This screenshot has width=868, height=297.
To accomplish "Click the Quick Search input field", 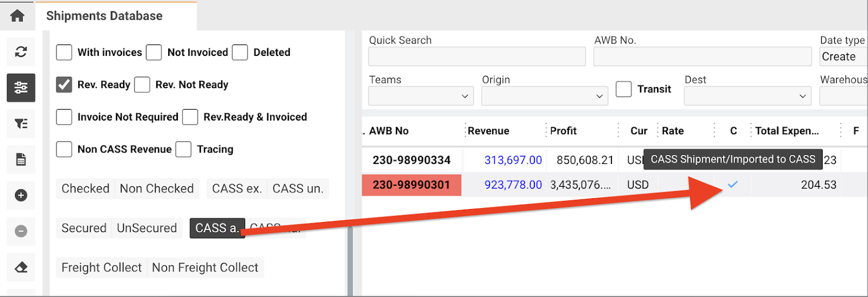I will pos(477,56).
